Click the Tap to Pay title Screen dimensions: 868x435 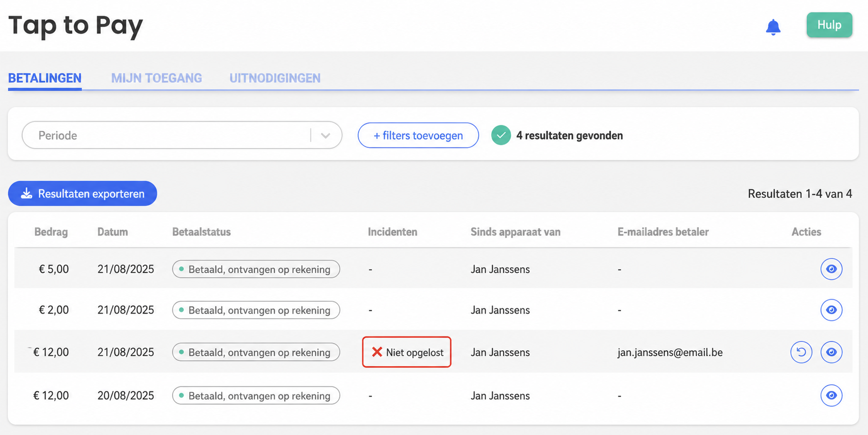(76, 26)
